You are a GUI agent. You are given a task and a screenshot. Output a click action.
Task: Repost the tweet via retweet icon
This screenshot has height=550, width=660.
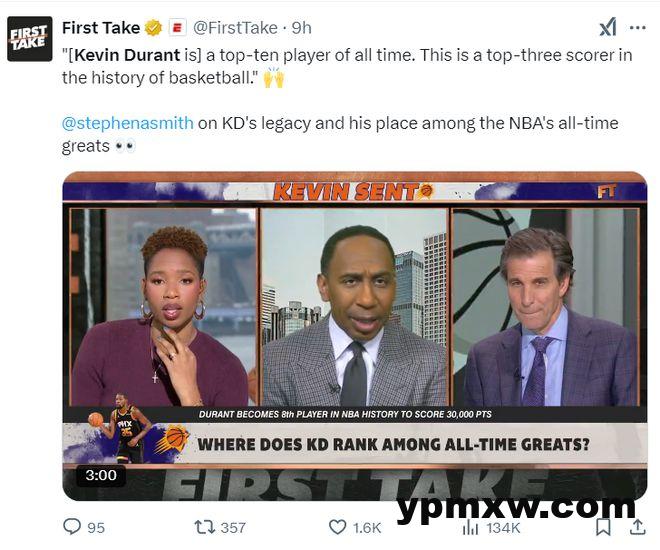(205, 527)
